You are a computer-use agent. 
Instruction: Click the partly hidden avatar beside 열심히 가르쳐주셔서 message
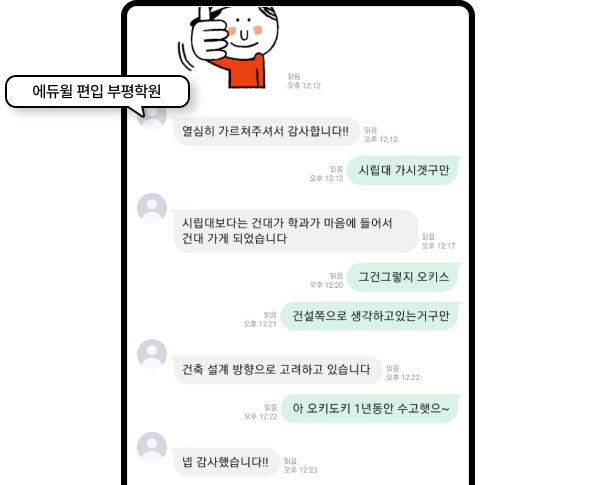pyautogui.click(x=152, y=119)
